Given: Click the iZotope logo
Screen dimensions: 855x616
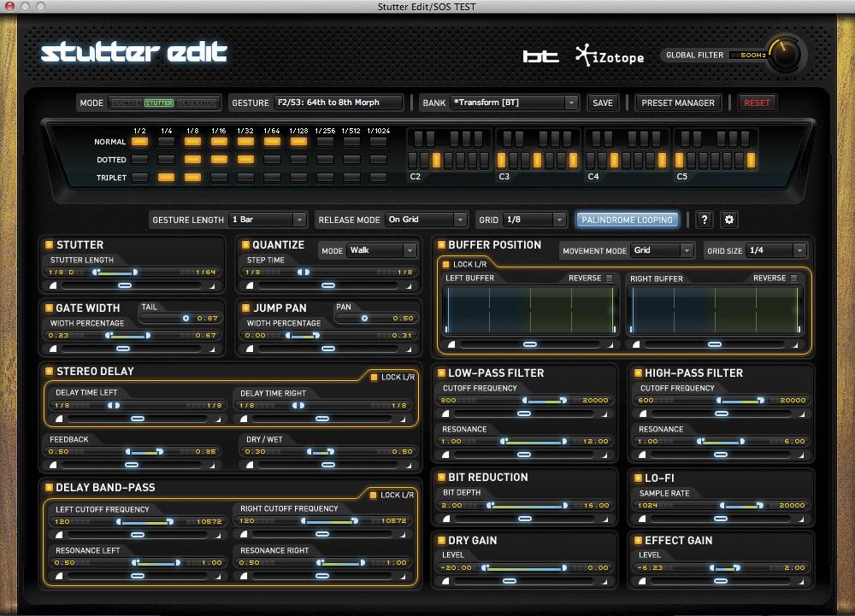Looking at the screenshot, I should coord(610,55).
